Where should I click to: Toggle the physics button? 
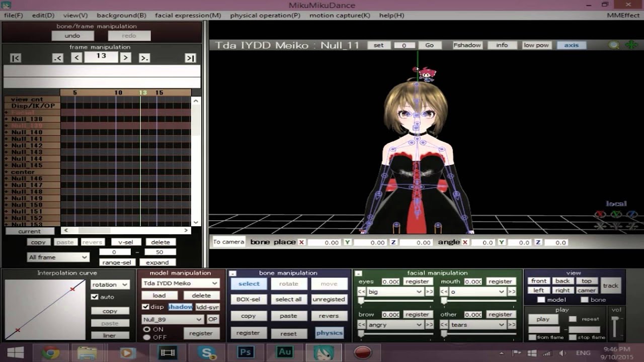(330, 333)
